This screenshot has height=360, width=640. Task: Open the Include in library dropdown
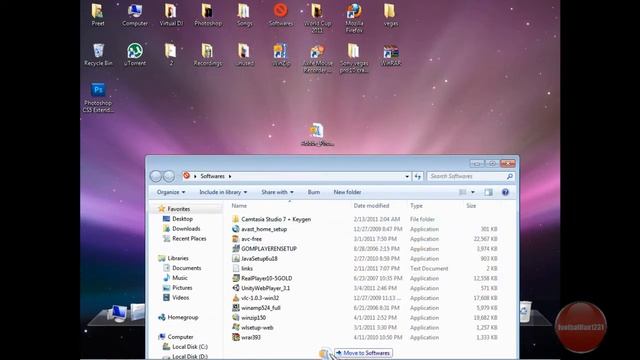click(x=223, y=192)
